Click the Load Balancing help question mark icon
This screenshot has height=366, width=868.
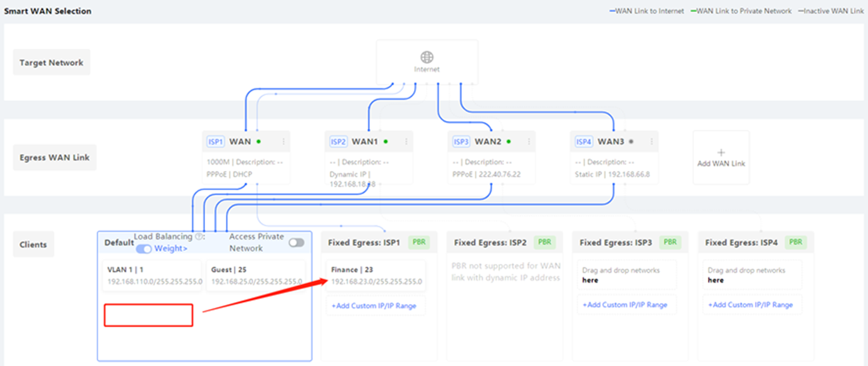pyautogui.click(x=199, y=237)
